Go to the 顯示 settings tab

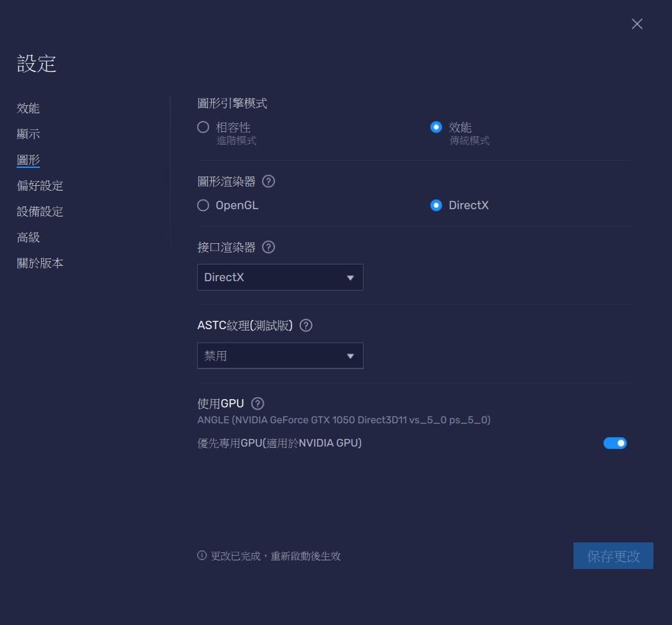tap(29, 134)
